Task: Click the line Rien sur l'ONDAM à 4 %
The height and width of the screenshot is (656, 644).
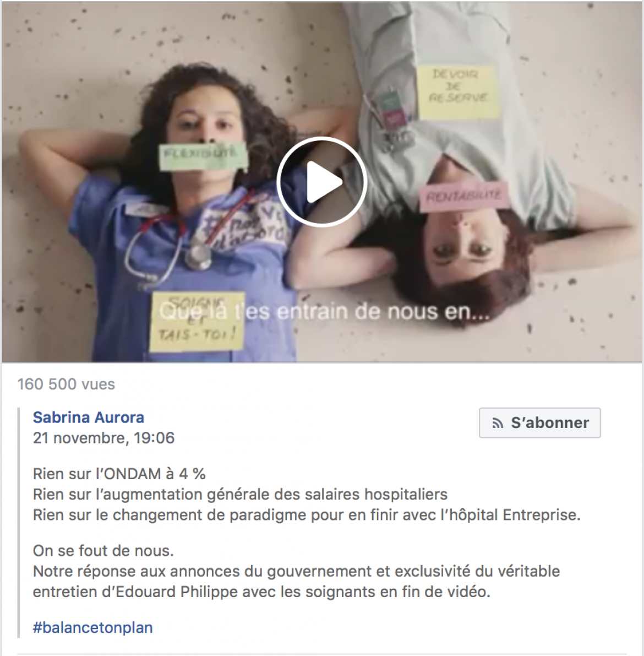Action: pos(119,474)
